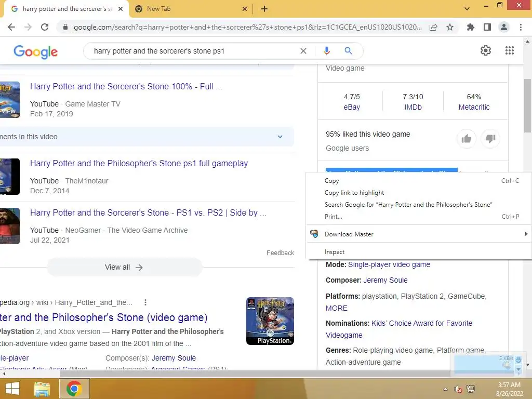This screenshot has width=532, height=399.
Task: Open the Sorcerer's Stone 100% Full video
Action: tap(126, 87)
